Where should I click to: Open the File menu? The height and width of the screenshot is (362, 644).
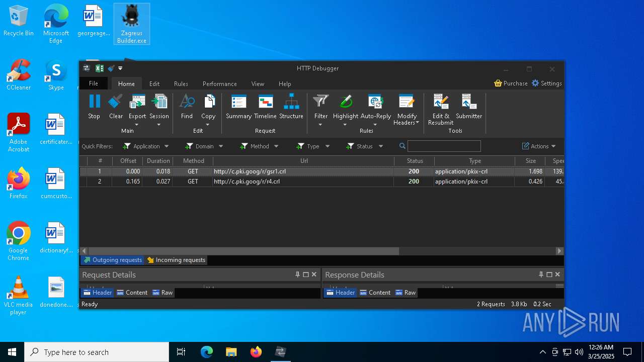pyautogui.click(x=94, y=83)
